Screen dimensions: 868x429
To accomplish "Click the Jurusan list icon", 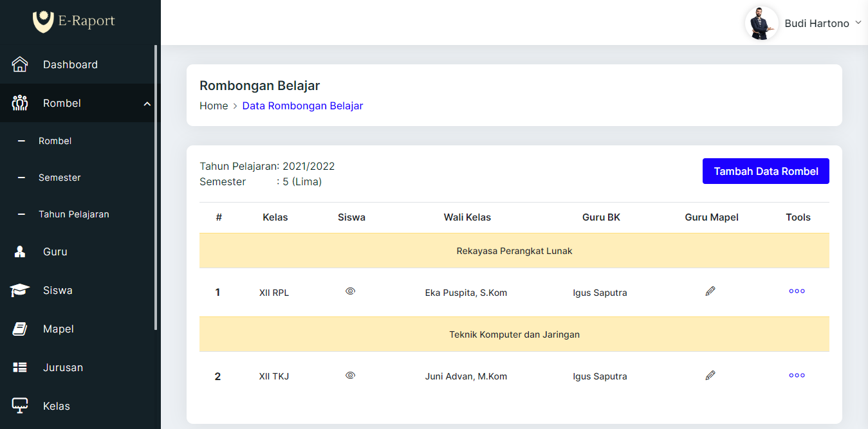I will (20, 368).
